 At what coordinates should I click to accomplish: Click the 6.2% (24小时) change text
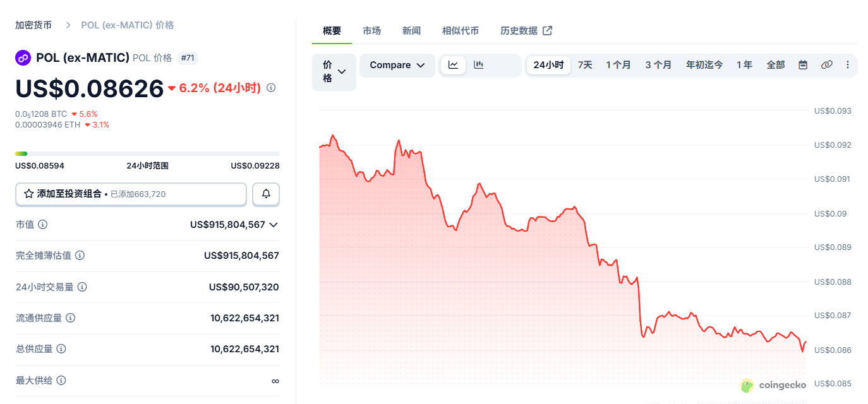220,88
